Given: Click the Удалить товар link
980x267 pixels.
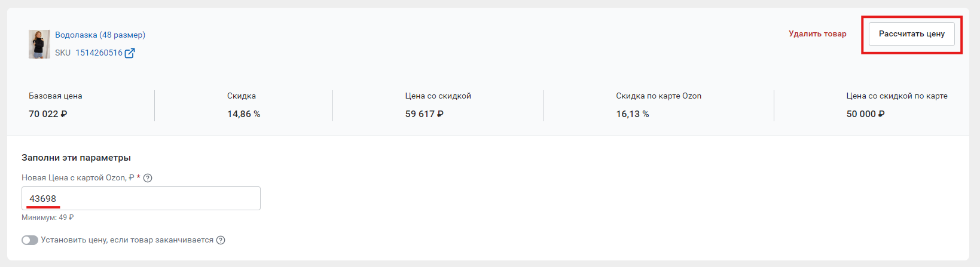Looking at the screenshot, I should (x=817, y=34).
